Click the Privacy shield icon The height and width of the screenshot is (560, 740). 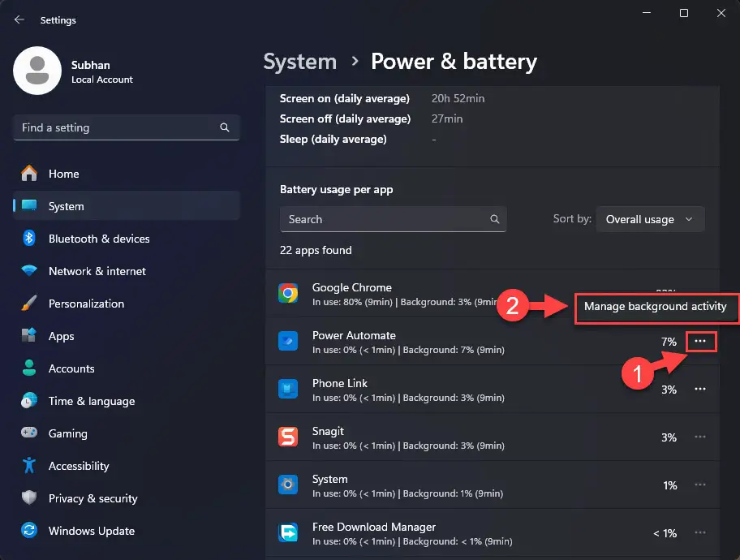(28, 498)
